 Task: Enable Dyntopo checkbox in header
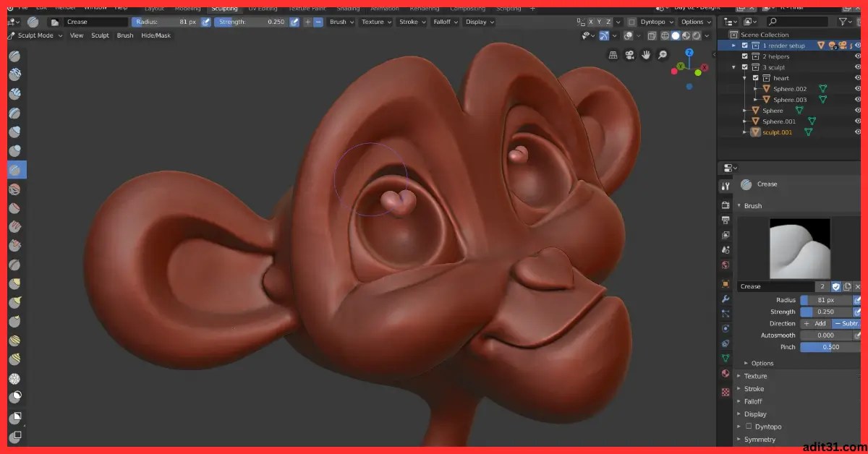631,22
